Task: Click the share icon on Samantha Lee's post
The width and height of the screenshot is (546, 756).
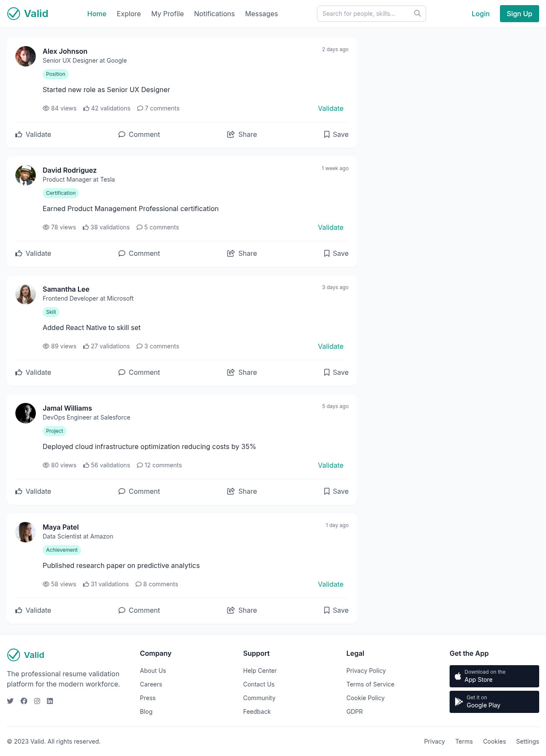Action: [x=231, y=372]
